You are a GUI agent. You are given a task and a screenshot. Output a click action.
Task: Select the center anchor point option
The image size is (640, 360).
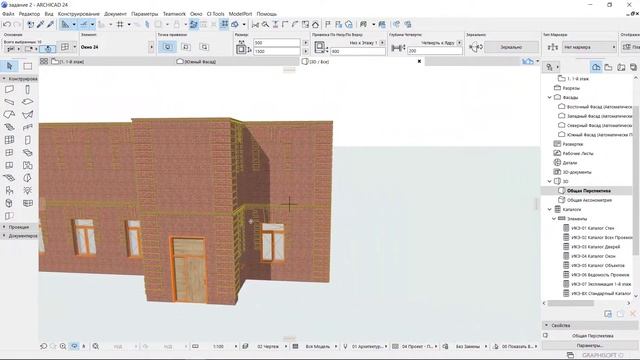click(x=167, y=47)
